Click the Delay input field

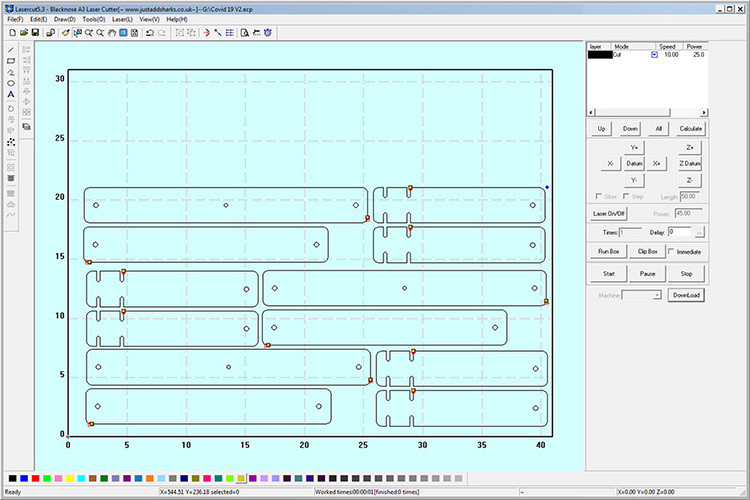[679, 232]
